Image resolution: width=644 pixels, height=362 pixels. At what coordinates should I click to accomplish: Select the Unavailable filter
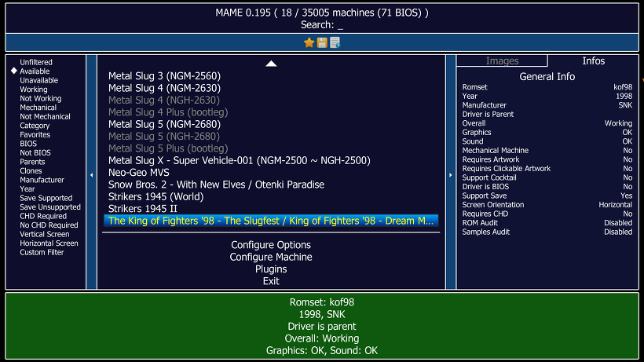pyautogui.click(x=39, y=80)
